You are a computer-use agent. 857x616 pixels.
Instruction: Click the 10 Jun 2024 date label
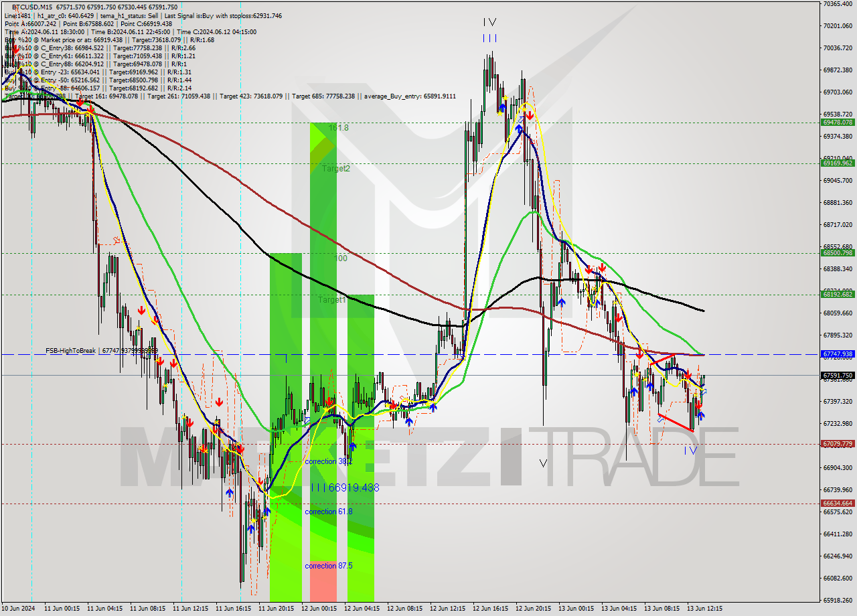click(17, 609)
